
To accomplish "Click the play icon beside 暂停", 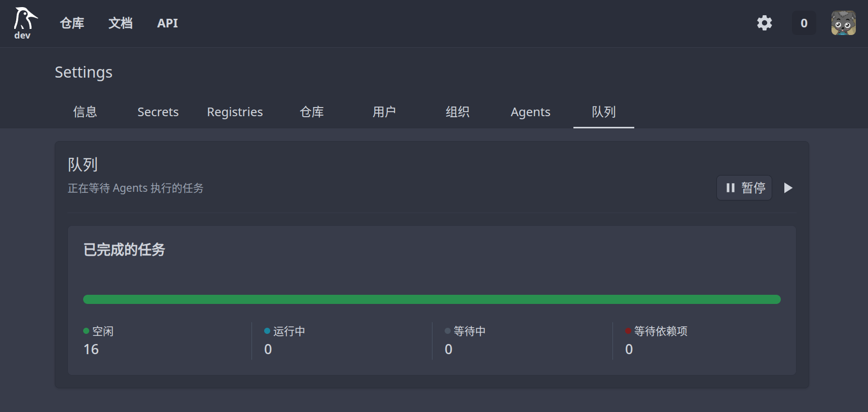I will 788,188.
